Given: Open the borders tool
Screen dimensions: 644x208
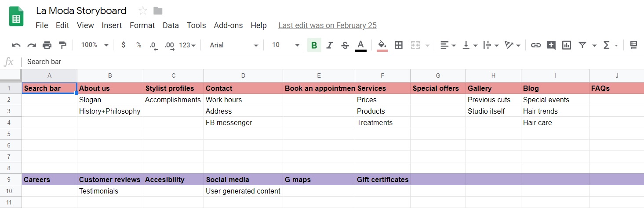Looking at the screenshot, I should tap(399, 45).
